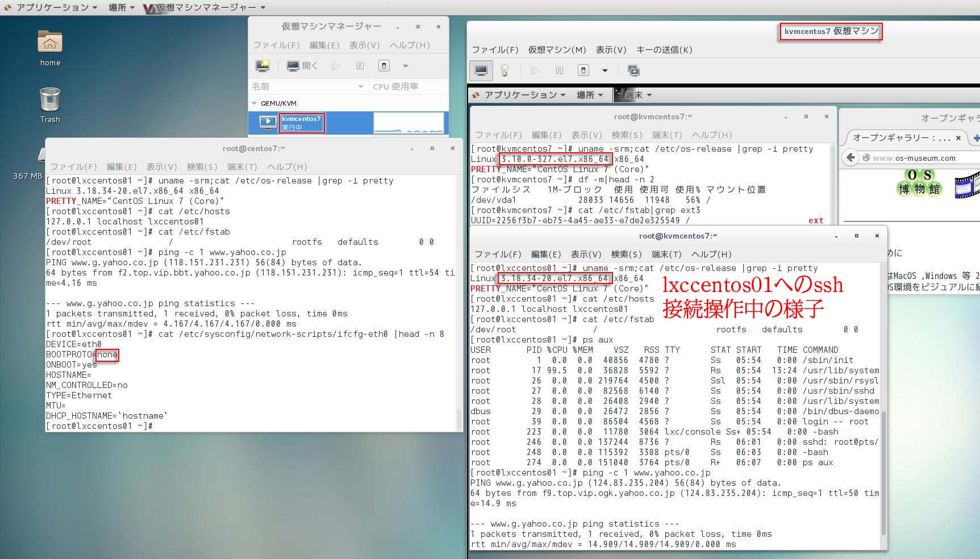Image resolution: width=980 pixels, height=559 pixels.
Task: Click the shutdown icon in the kvmcentos7 VM window
Action: [x=583, y=70]
